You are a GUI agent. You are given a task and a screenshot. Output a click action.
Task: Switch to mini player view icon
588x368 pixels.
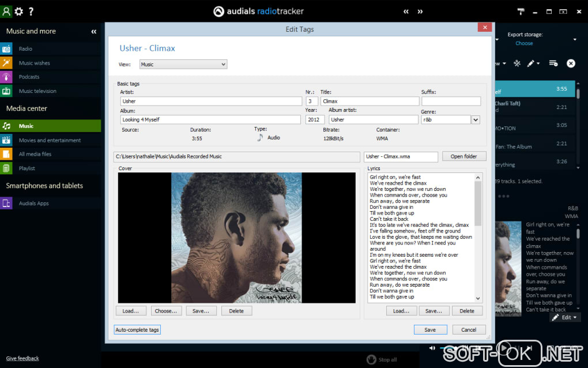coord(563,12)
